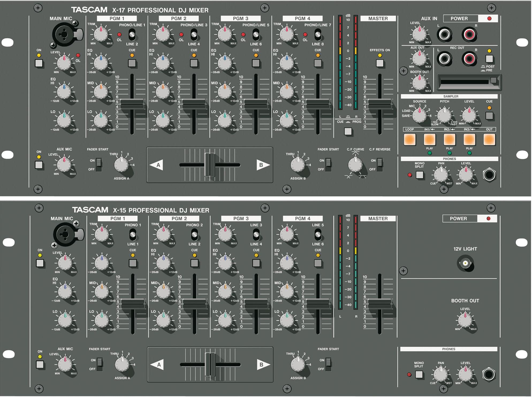Click the X-15 crossfader A arrow
532x397 pixels.
click(157, 364)
